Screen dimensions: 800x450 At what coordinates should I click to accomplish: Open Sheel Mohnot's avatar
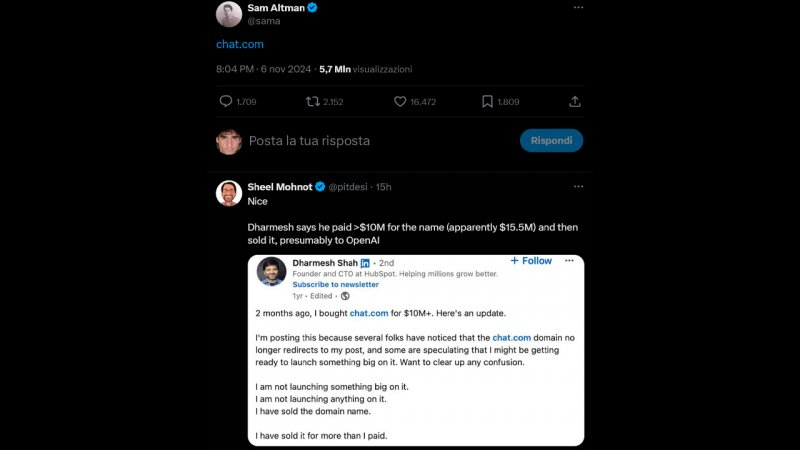[229, 193]
